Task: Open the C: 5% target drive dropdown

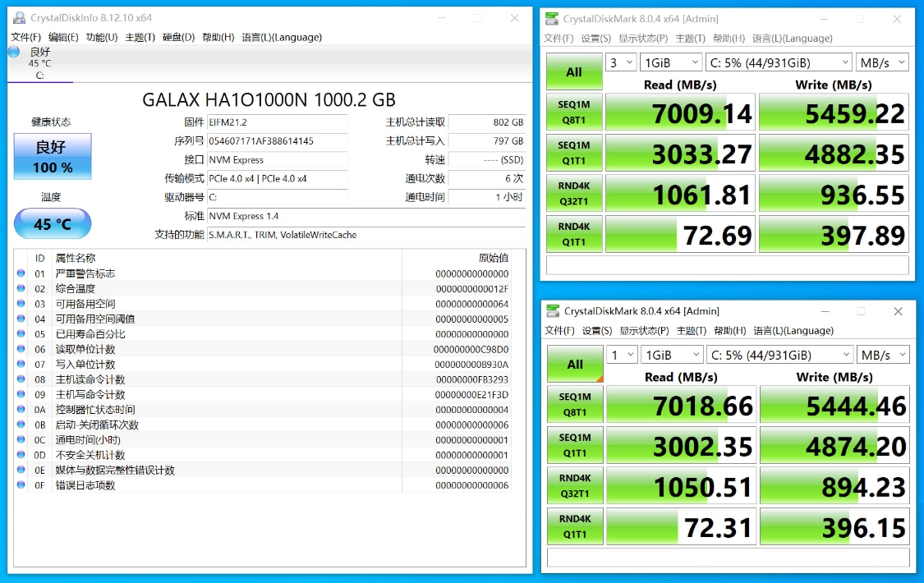Action: click(x=779, y=62)
